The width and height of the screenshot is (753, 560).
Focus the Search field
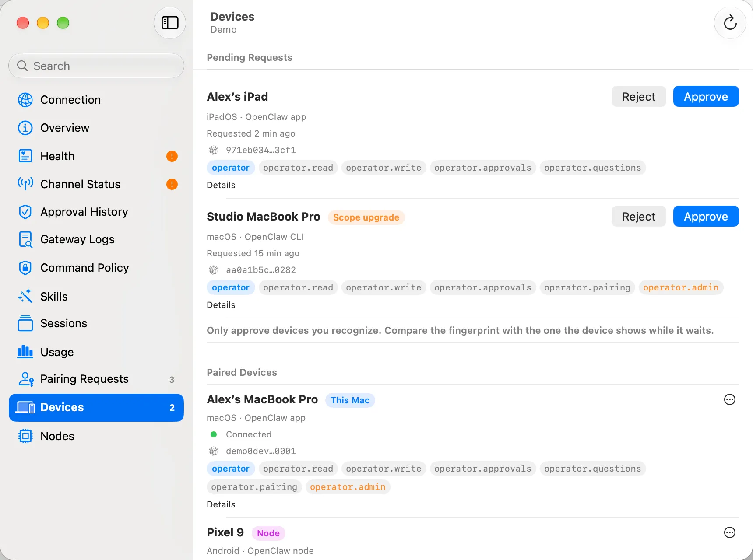coord(96,66)
